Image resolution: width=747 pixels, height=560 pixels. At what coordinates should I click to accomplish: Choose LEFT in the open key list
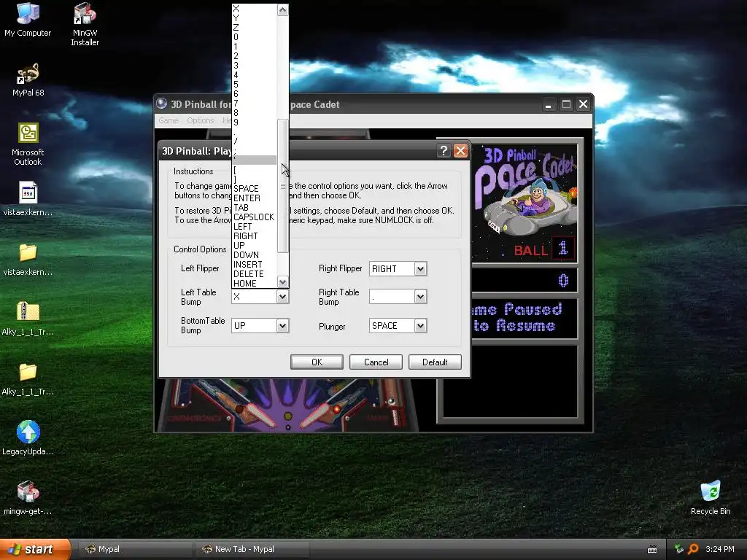coord(255,227)
